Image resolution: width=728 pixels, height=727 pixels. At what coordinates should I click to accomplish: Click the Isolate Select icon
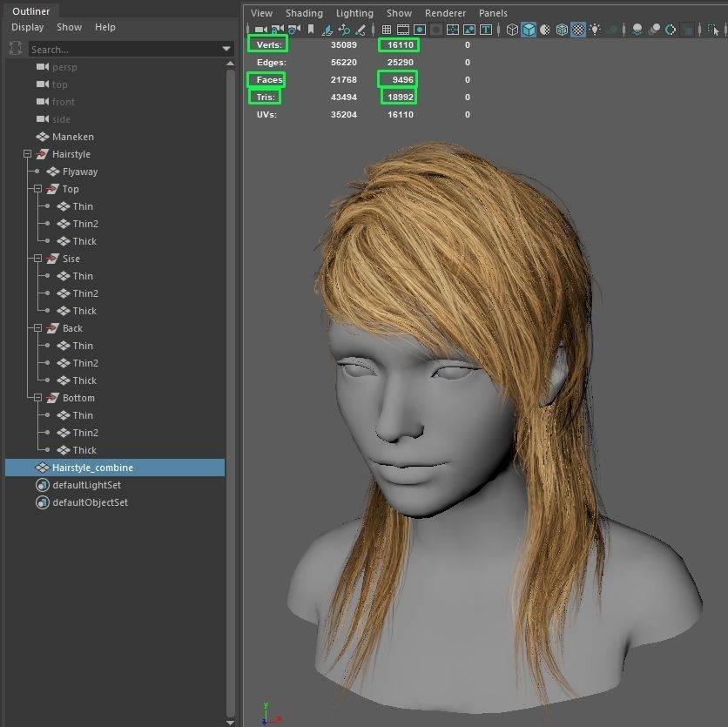click(x=713, y=30)
